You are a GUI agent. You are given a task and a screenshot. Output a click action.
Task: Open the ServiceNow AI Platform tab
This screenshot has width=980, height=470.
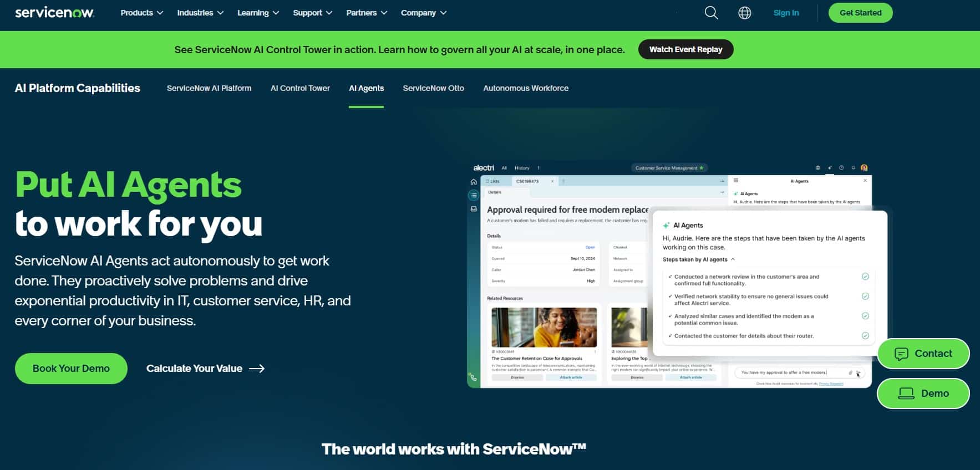click(209, 88)
